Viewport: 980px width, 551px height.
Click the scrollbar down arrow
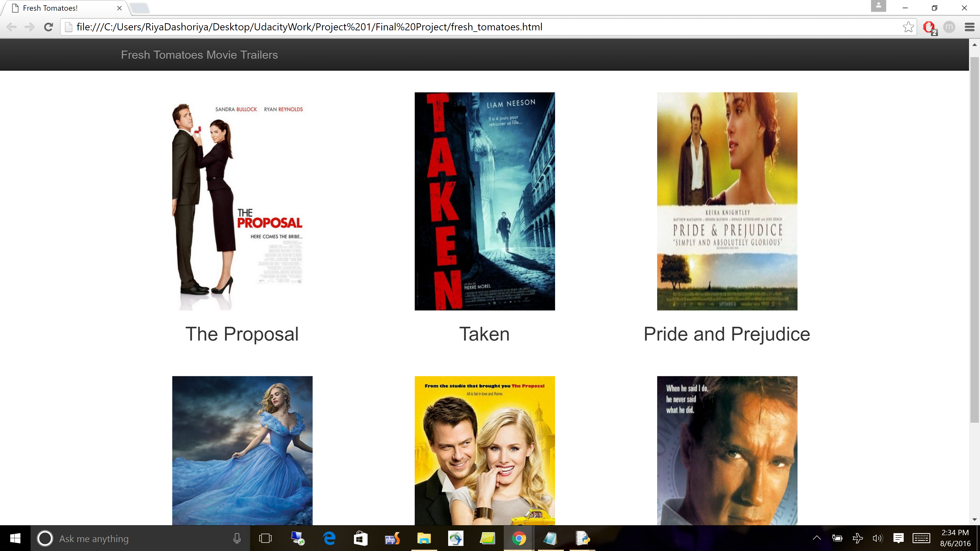tap(974, 519)
